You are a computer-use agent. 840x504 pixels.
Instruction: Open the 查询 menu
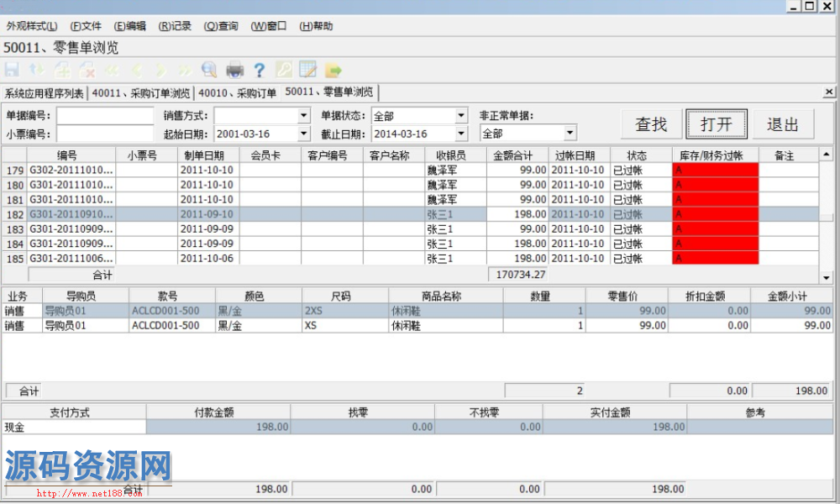[x=221, y=26]
